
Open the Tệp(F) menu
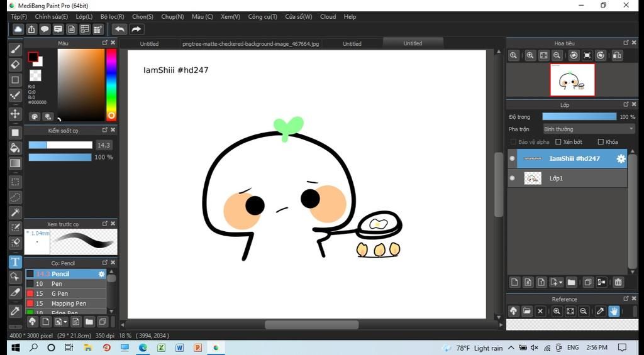pos(19,17)
